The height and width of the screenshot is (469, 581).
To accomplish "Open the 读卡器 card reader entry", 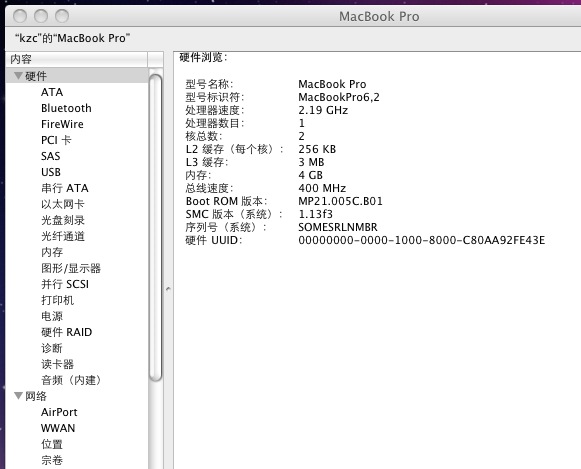I will (x=57, y=364).
